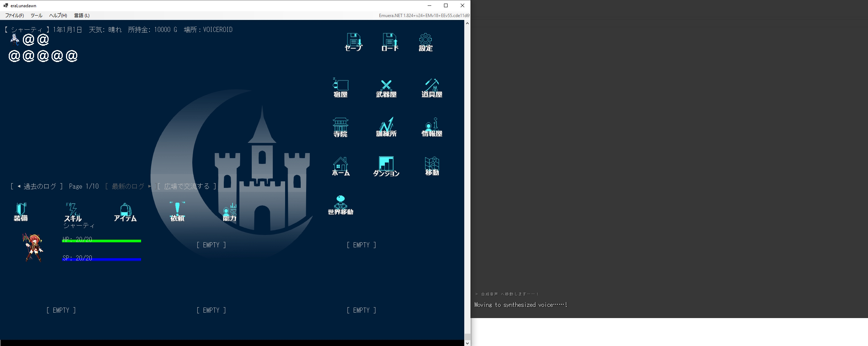The width and height of the screenshot is (868, 346).
Task: Open the ロード (Load) icon
Action: point(390,42)
